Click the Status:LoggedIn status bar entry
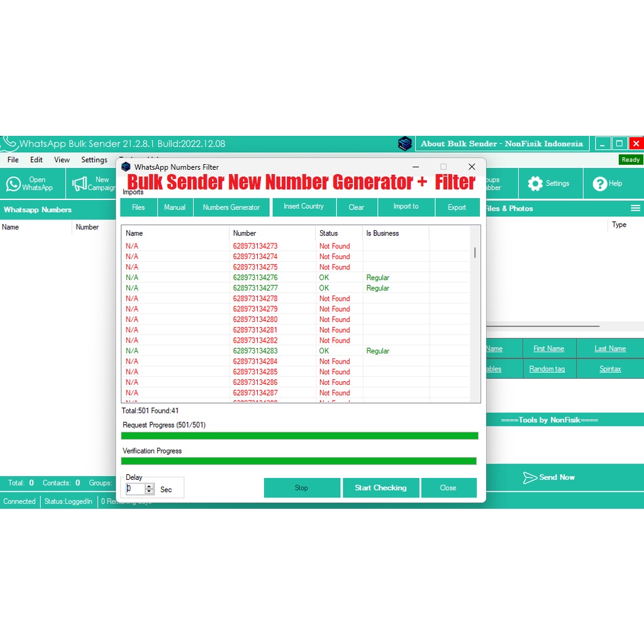Viewport: 644px width, 644px height. click(68, 501)
